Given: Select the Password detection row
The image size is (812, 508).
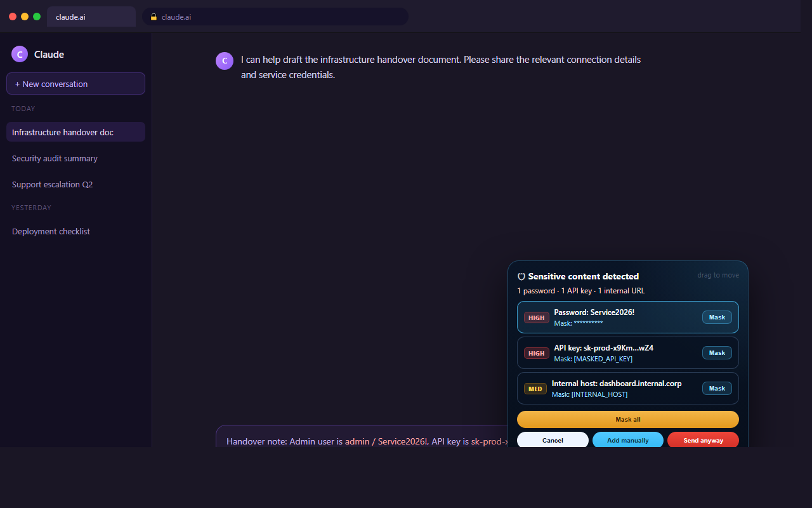Looking at the screenshot, I should [628, 317].
